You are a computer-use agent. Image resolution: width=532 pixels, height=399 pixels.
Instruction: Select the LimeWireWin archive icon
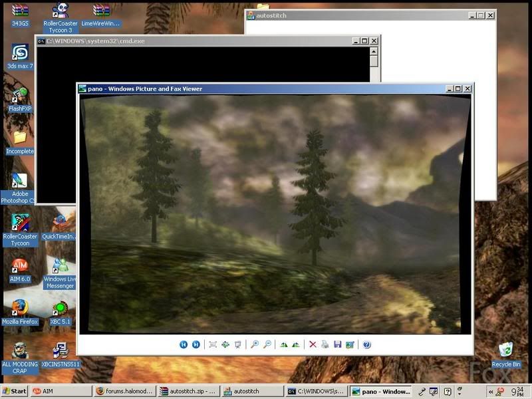tap(101, 15)
